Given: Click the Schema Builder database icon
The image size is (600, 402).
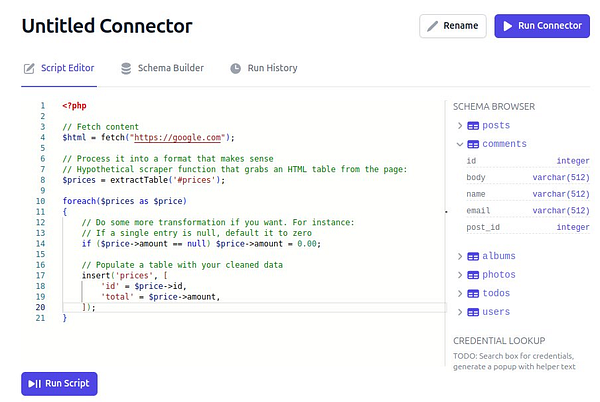Looking at the screenshot, I should click(126, 68).
